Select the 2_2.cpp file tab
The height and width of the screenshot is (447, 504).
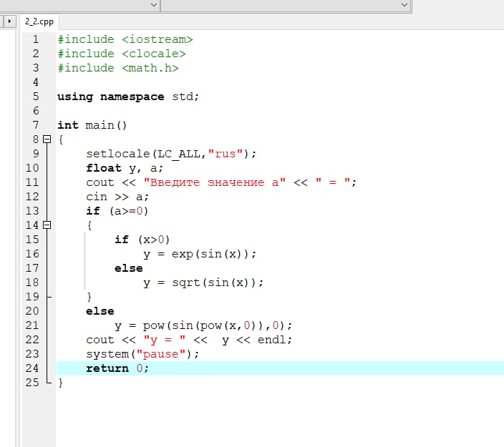[39, 22]
